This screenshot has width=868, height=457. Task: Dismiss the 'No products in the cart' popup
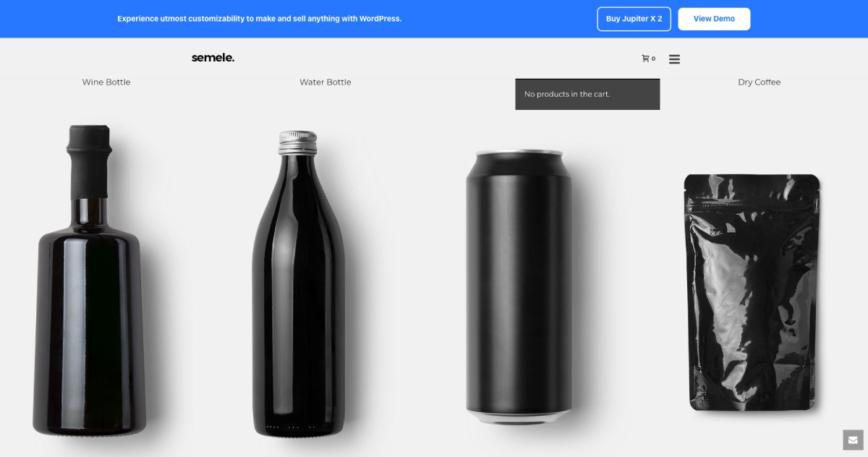tap(587, 94)
